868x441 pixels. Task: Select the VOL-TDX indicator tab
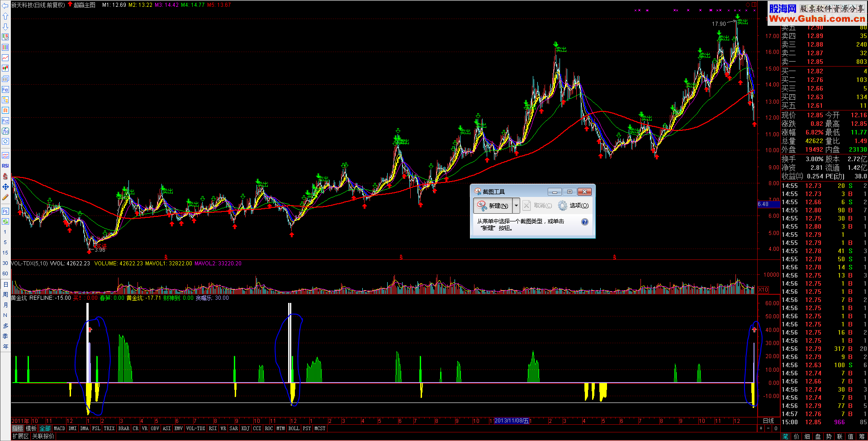(x=195, y=428)
